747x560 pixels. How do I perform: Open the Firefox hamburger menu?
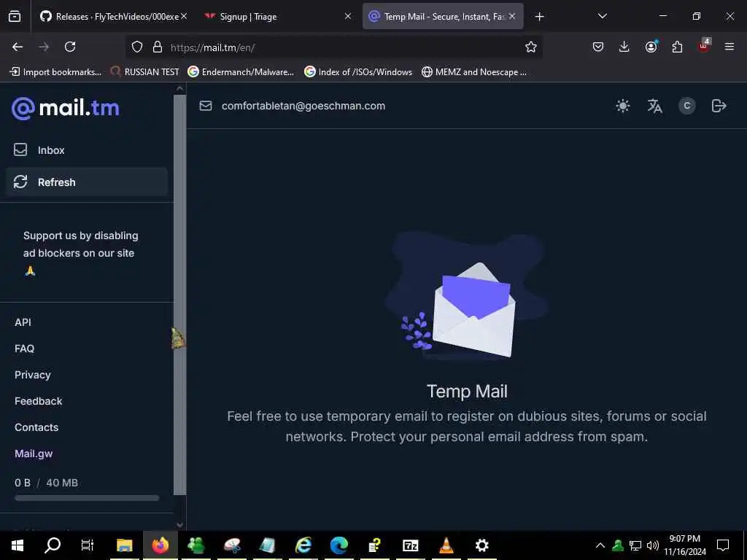pos(729,47)
